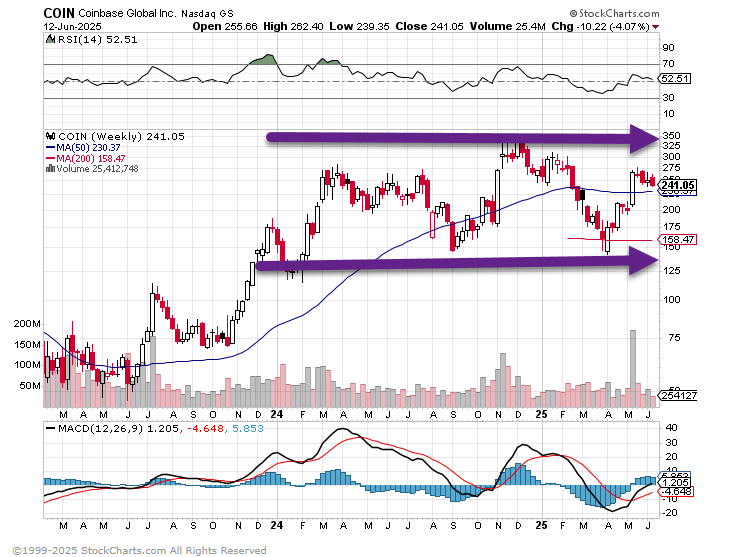Click the 175 price axis label
The image size is (730, 557).
click(671, 227)
